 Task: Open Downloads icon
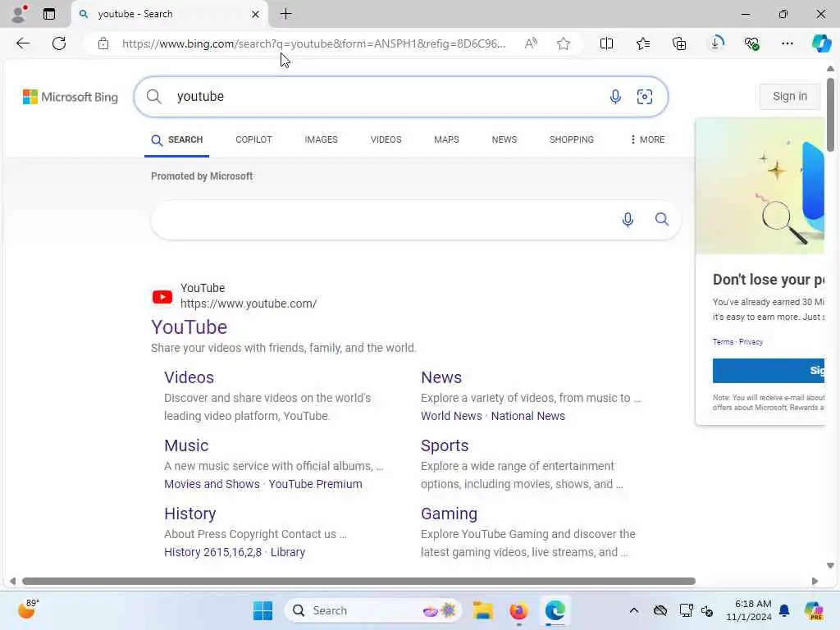[715, 43]
